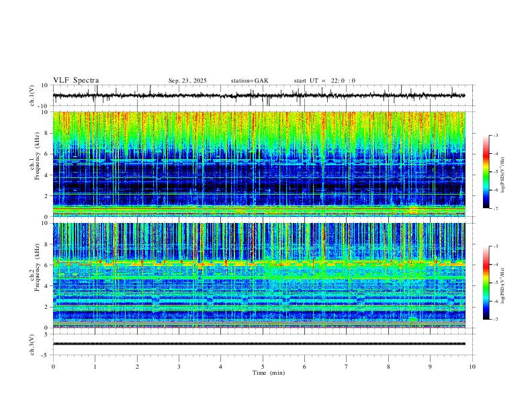Click the "8" kHz tick on ch.1 frequency axis

click(46, 133)
